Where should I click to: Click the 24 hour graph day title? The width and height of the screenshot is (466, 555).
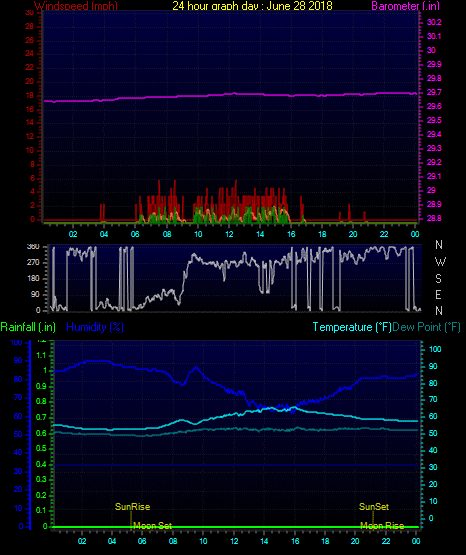pos(252,6)
